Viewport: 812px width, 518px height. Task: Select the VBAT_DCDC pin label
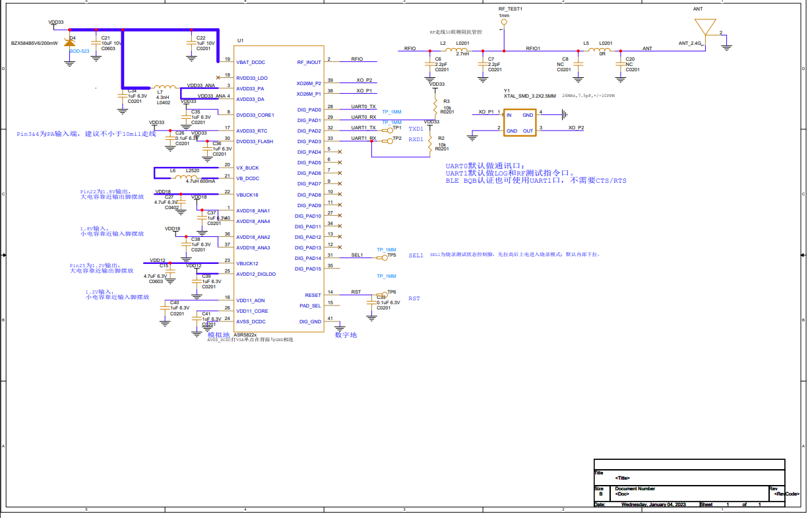coord(251,62)
